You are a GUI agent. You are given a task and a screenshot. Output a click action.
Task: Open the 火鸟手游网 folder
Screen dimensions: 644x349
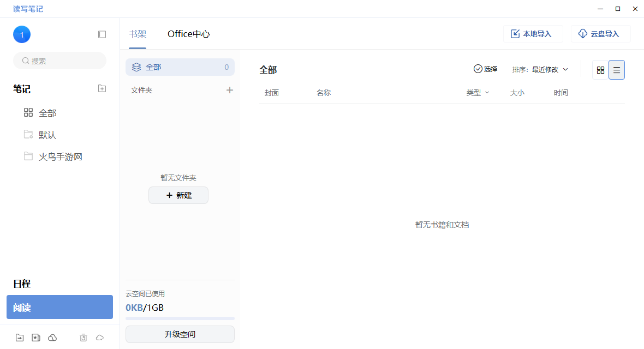pyautogui.click(x=53, y=157)
